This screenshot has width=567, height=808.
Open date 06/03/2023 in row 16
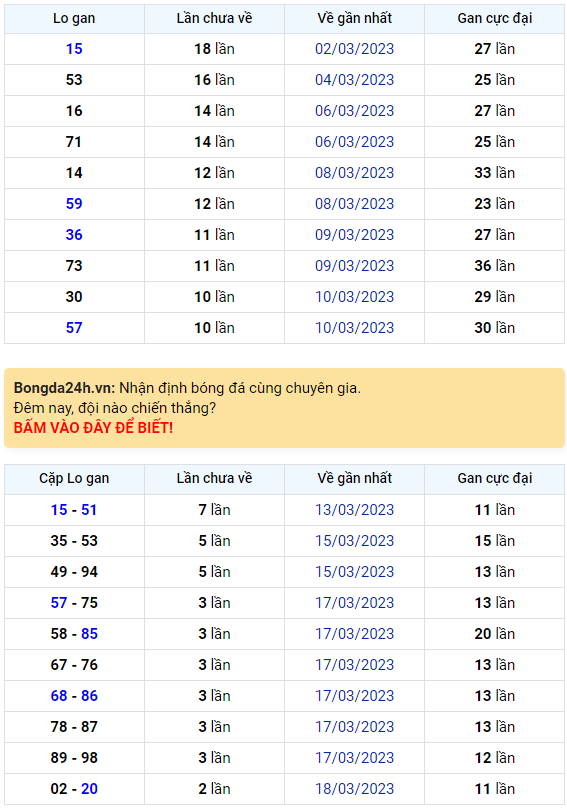tap(355, 111)
